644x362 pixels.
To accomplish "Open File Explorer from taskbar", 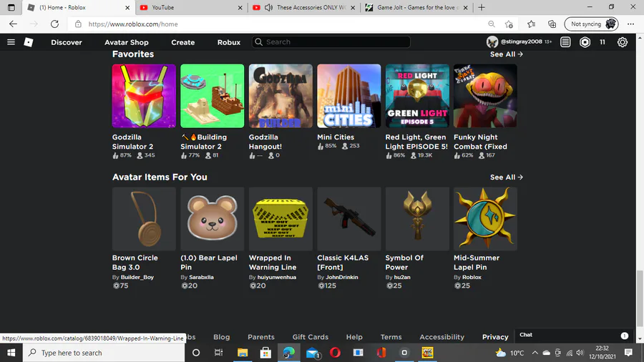I will click(243, 353).
